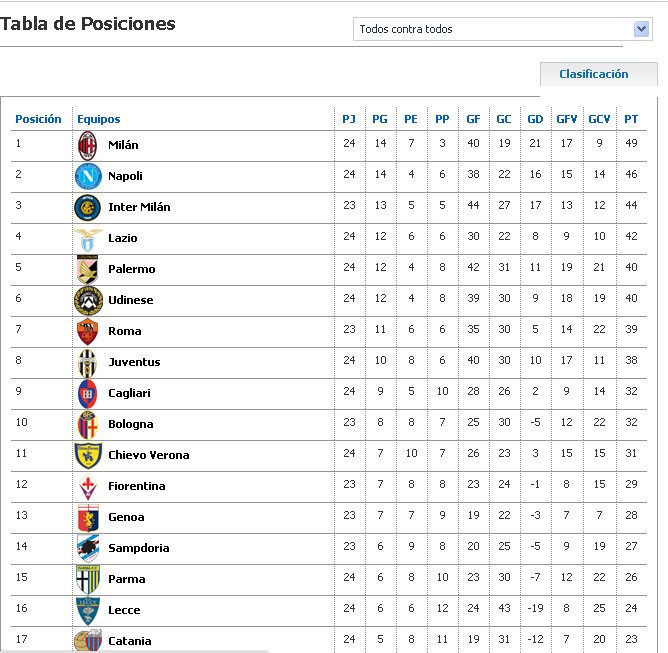The width and height of the screenshot is (668, 653).
Task: Click the Udinese team badge
Action: [88, 300]
